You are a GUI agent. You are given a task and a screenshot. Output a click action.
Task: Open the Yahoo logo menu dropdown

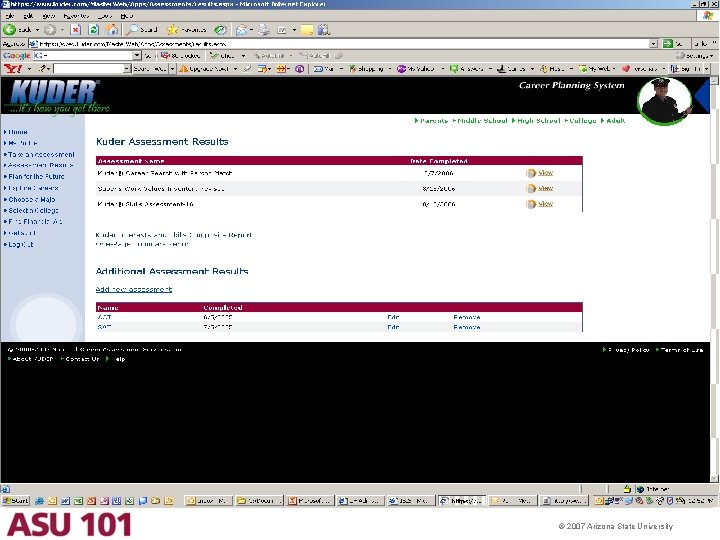[29, 69]
